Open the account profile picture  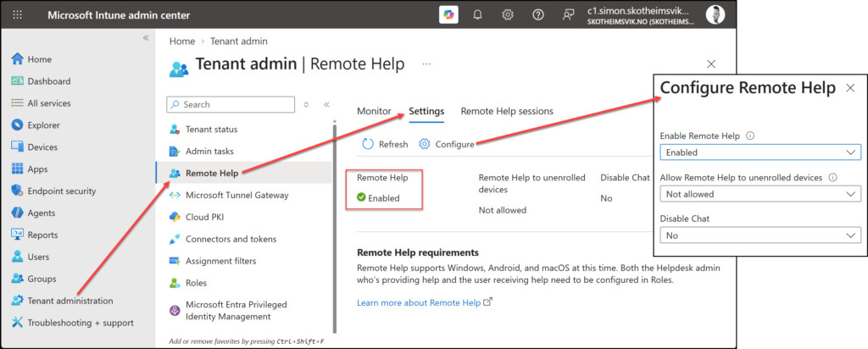(x=715, y=15)
